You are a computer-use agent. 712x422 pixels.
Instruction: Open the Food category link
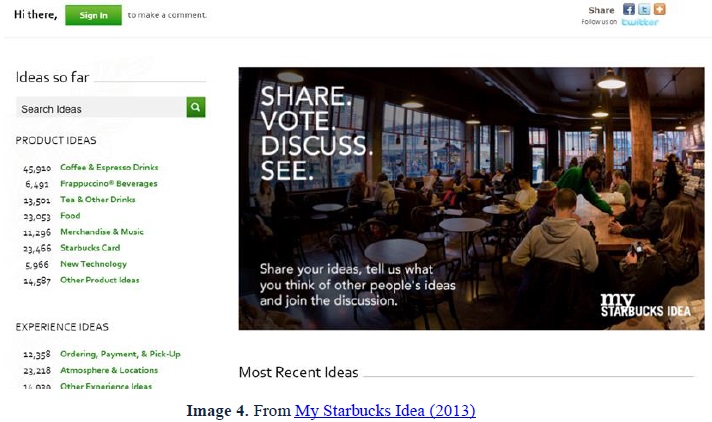point(70,216)
